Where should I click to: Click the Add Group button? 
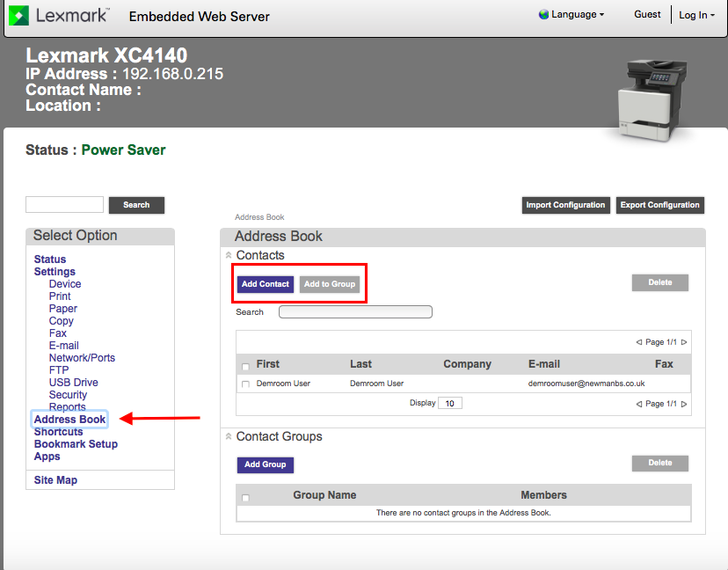tap(265, 464)
